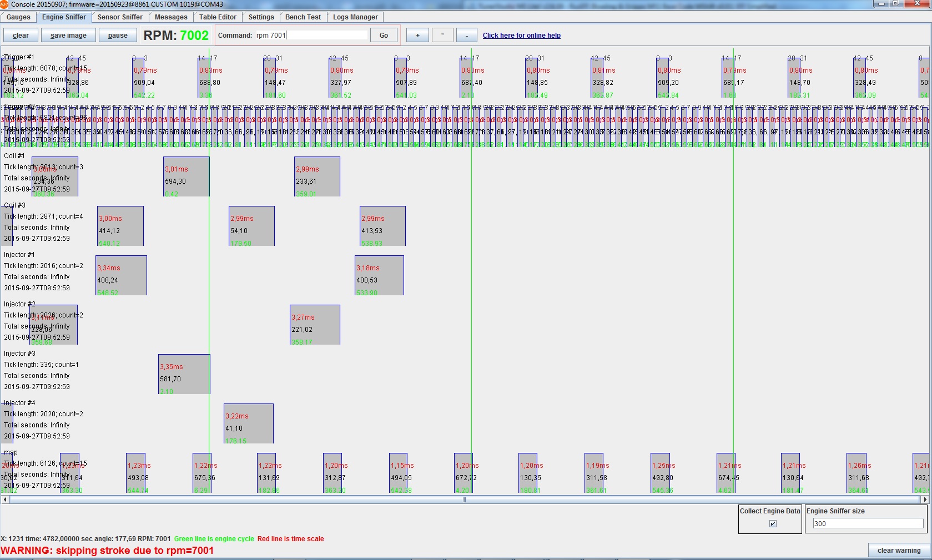The width and height of the screenshot is (932, 560).
Task: Select the Trigger #1 pulse with value 507,89
Action: click(x=400, y=78)
